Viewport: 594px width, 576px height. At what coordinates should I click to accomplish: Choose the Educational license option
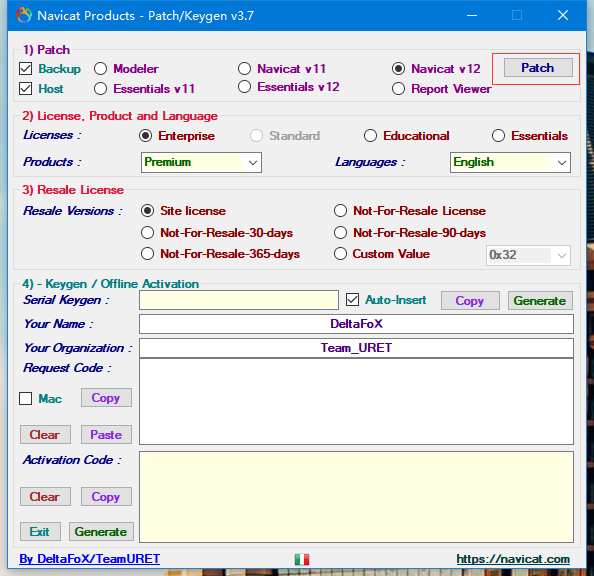370,136
